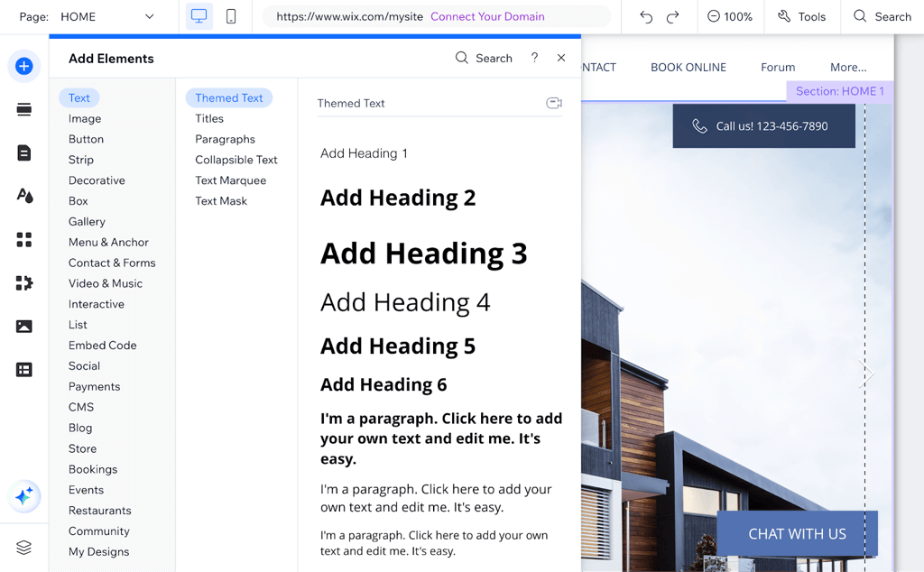
Task: Select the Video & Music category
Action: point(106,283)
